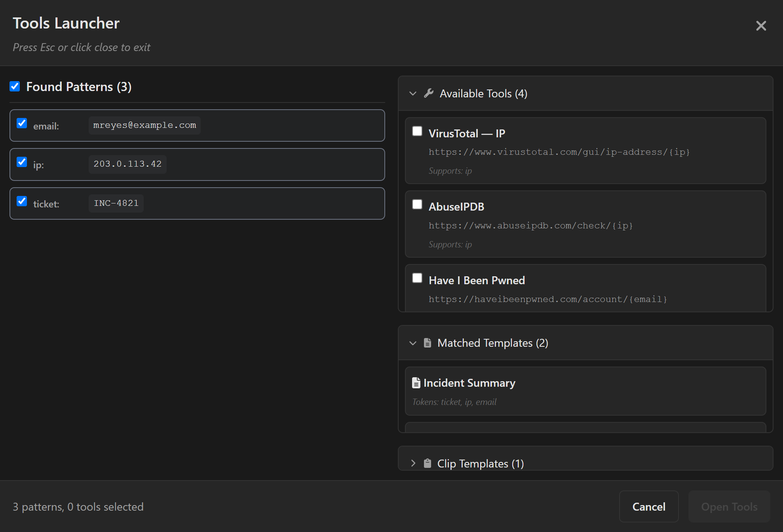Click the Available Tools (4) heading
The image size is (783, 532).
[x=483, y=93]
